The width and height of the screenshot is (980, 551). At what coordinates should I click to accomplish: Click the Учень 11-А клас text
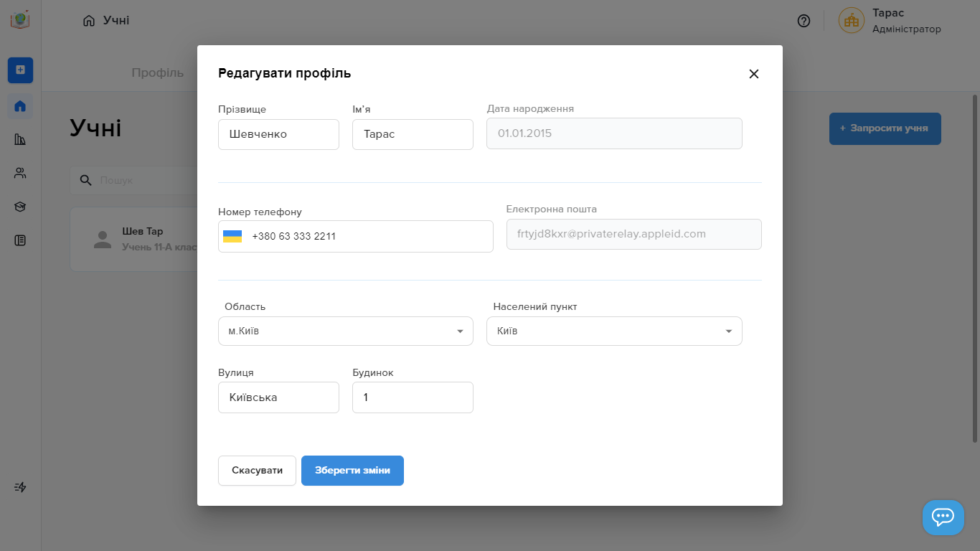click(159, 247)
